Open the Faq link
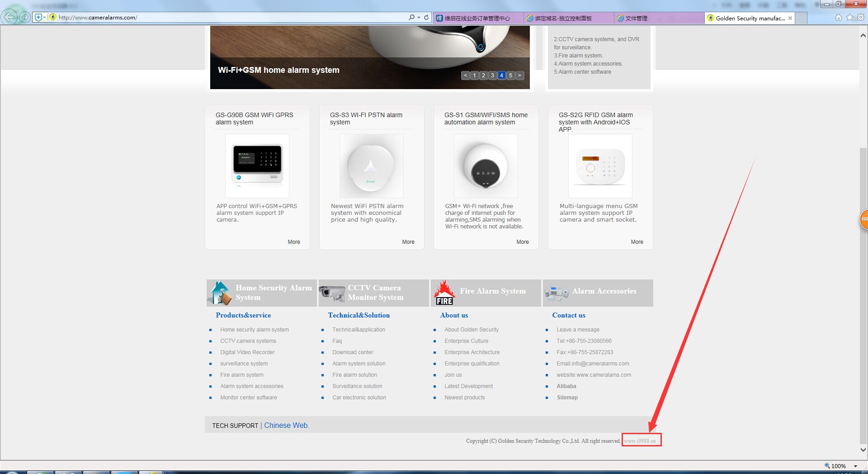 [337, 341]
